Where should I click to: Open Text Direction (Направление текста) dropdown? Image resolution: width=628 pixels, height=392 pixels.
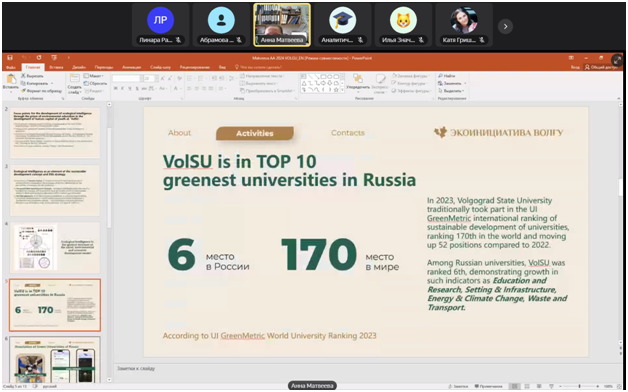(262, 76)
